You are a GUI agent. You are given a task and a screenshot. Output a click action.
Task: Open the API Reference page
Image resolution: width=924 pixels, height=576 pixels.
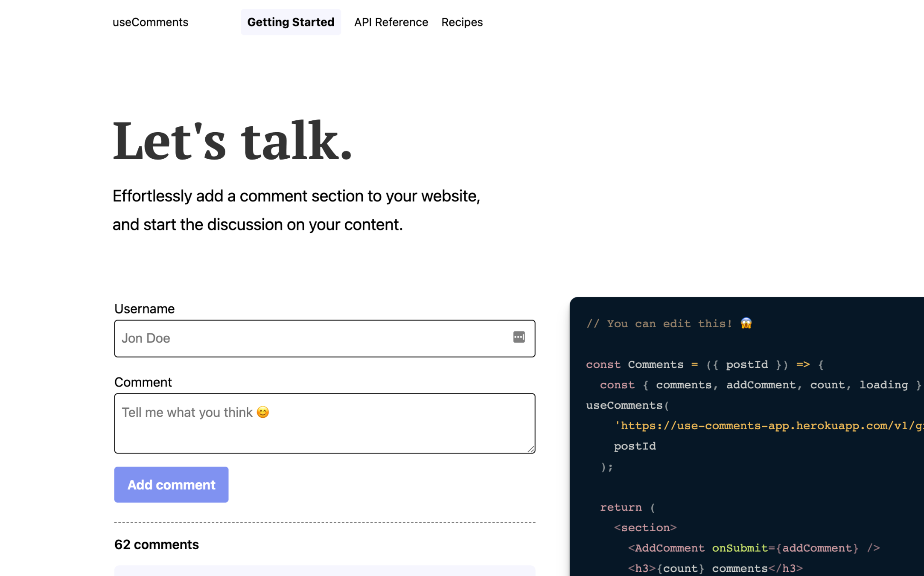point(391,22)
